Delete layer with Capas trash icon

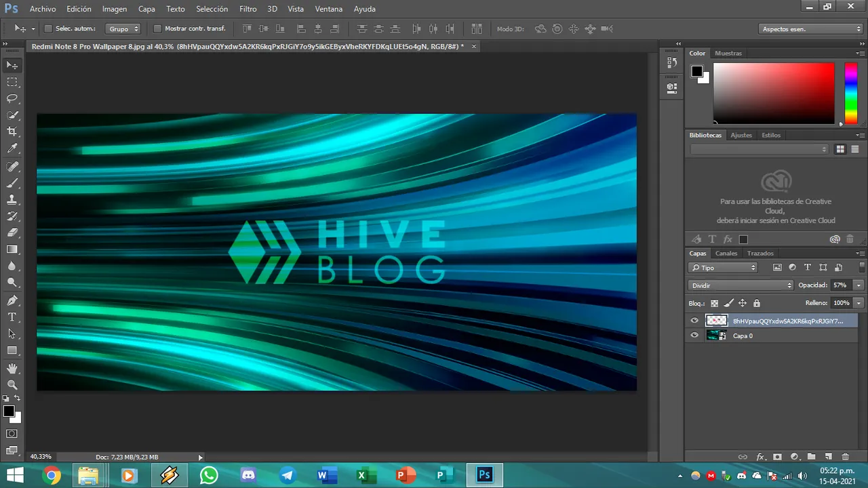tap(845, 457)
